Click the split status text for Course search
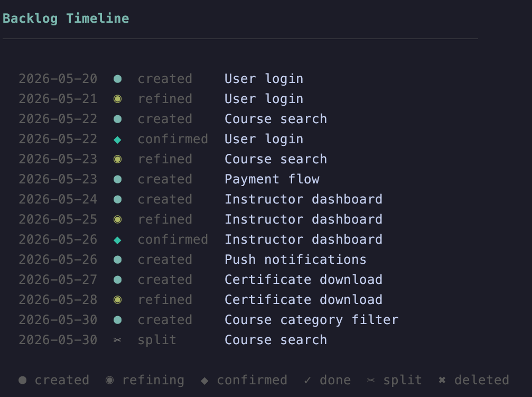The height and width of the screenshot is (397, 532). tap(157, 340)
